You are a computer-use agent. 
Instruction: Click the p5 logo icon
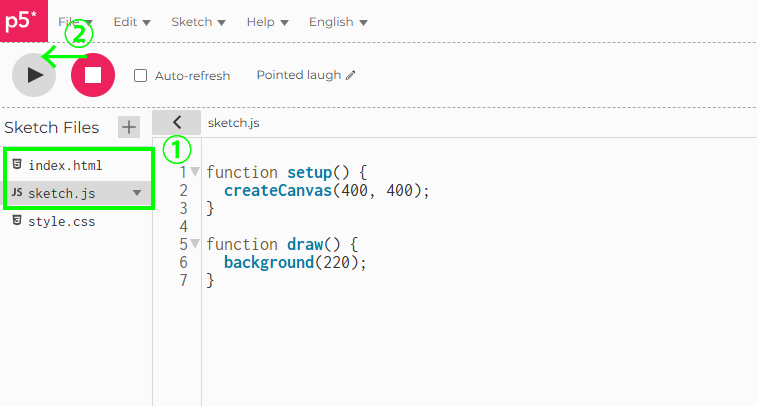click(22, 21)
